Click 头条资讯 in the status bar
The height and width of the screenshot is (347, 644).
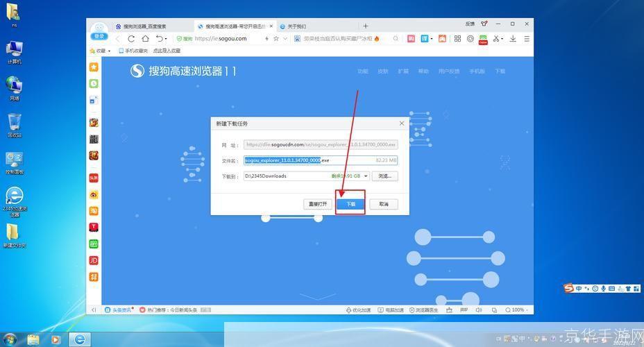(x=119, y=310)
